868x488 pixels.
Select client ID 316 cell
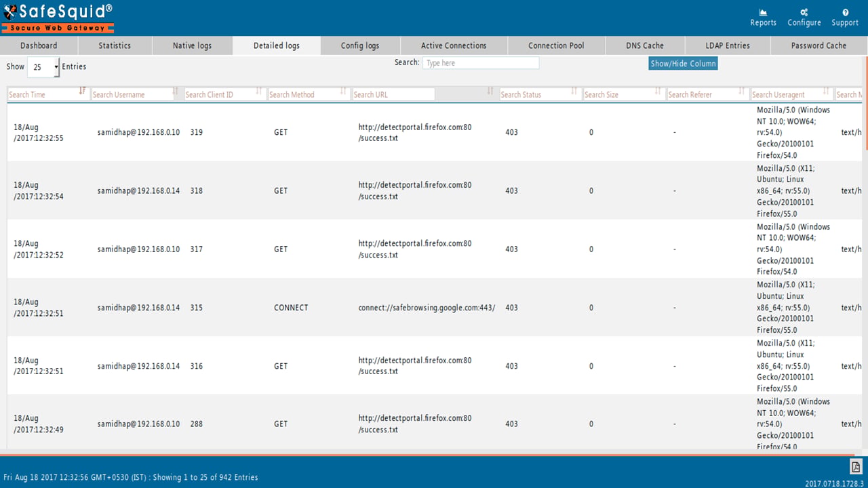pos(196,366)
